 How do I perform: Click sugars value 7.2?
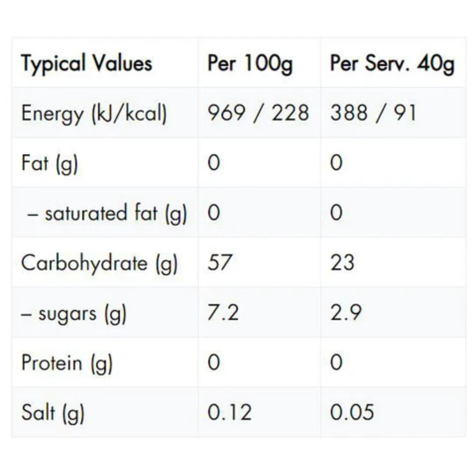(223, 312)
